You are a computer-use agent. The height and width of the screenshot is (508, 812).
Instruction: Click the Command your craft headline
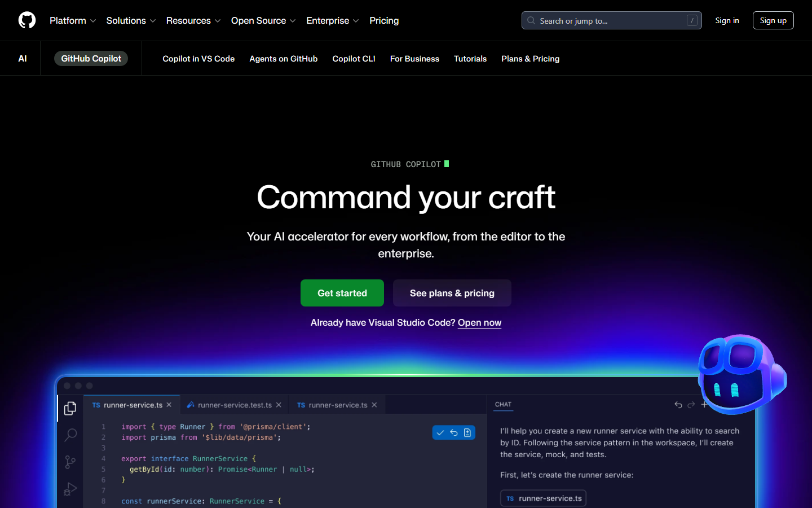(x=406, y=198)
